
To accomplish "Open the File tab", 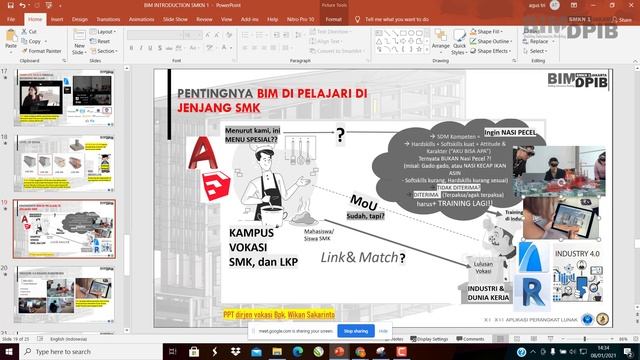I will pyautogui.click(x=11, y=19).
